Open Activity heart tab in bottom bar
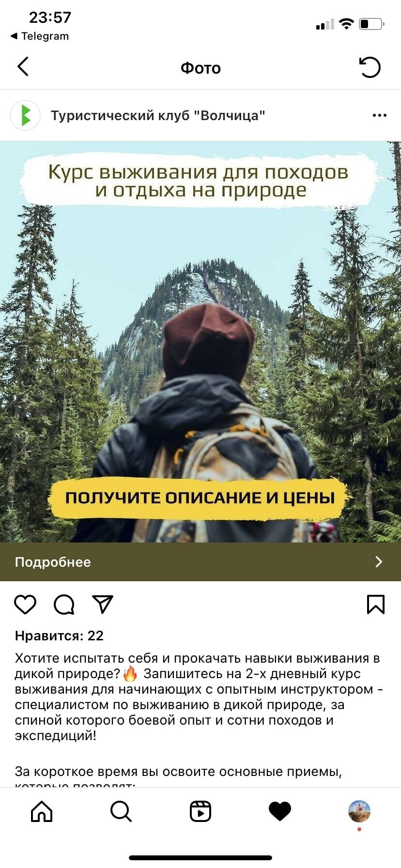The height and width of the screenshot is (868, 401). [280, 811]
